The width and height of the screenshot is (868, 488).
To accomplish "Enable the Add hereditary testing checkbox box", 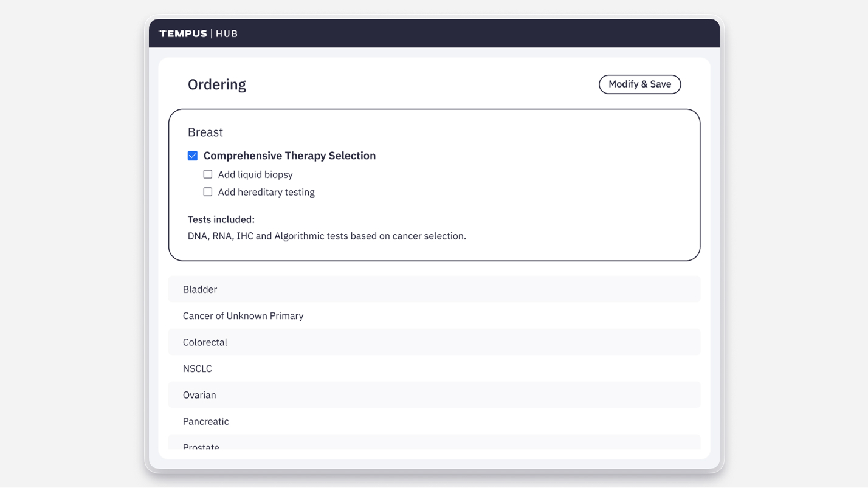I will point(208,192).
